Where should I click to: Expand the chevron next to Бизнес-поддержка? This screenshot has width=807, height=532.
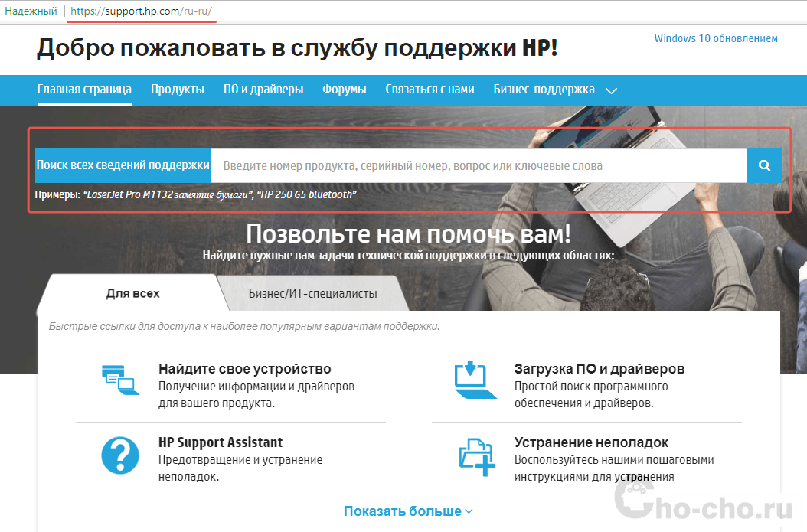pyautogui.click(x=611, y=90)
